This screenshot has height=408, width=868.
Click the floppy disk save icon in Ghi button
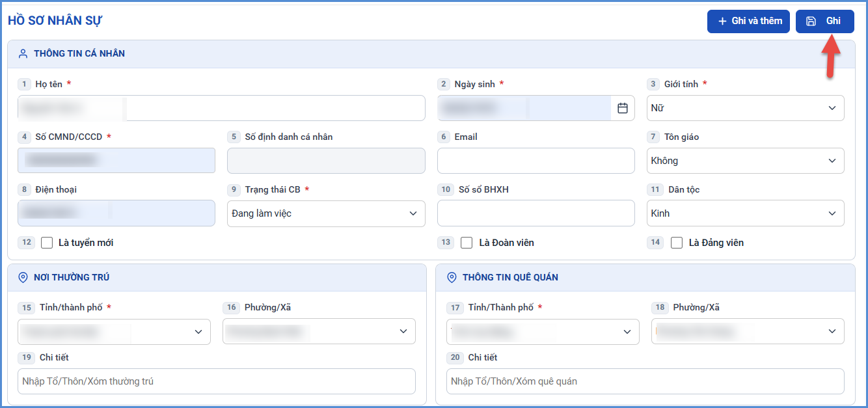[811, 21]
